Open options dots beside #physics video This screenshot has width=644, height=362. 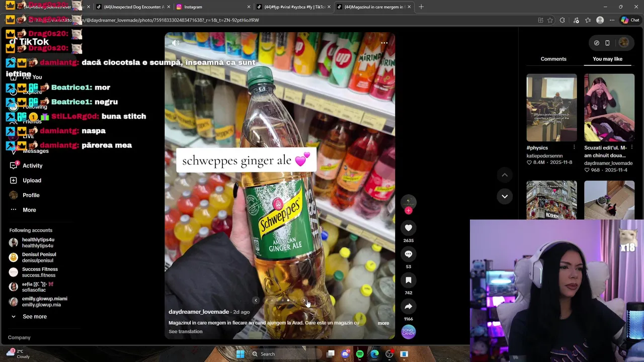click(x=574, y=147)
